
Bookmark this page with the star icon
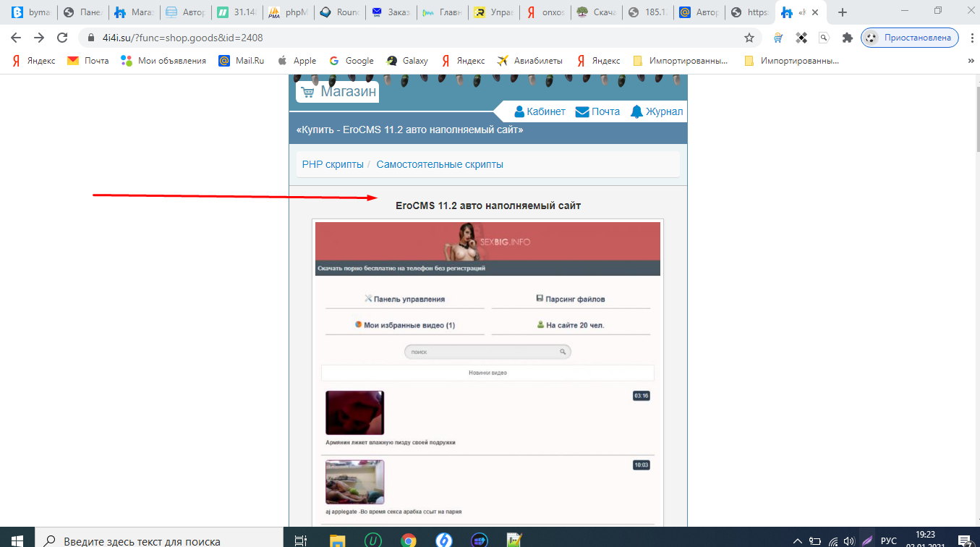[749, 38]
